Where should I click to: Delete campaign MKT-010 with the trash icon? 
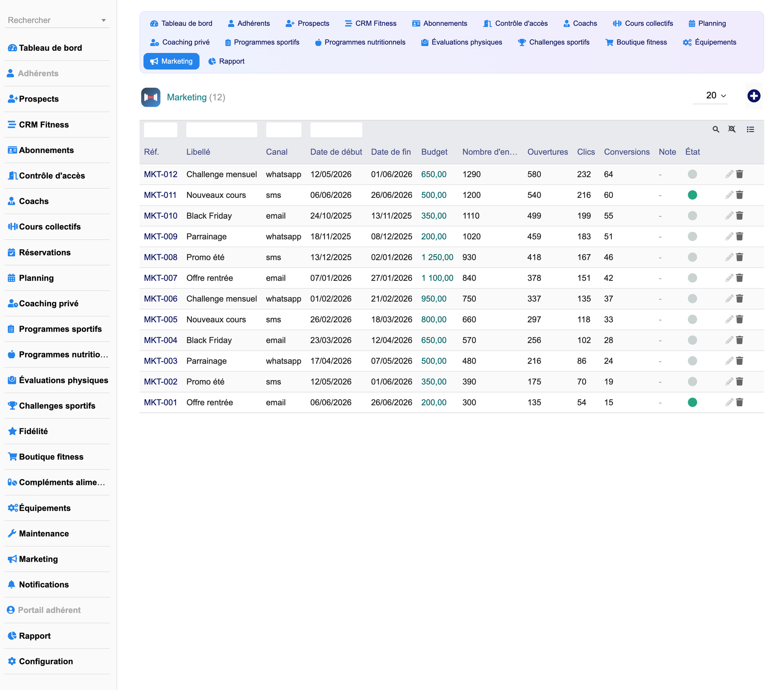pos(740,216)
